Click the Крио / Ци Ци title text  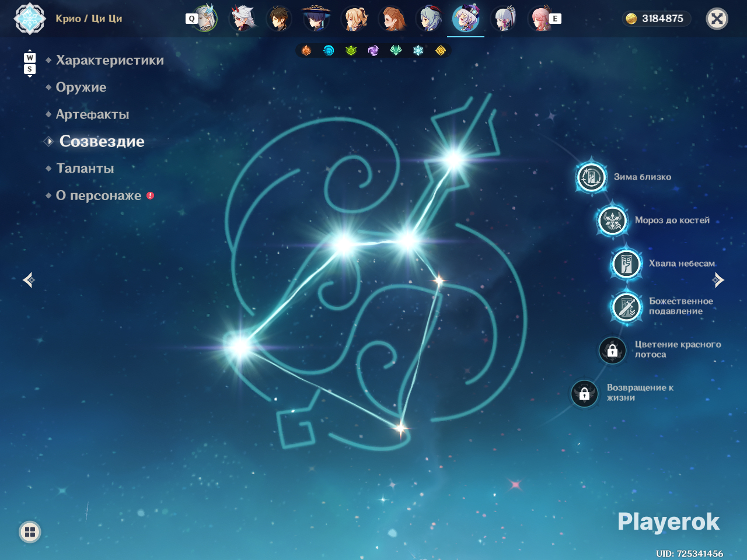tap(89, 19)
